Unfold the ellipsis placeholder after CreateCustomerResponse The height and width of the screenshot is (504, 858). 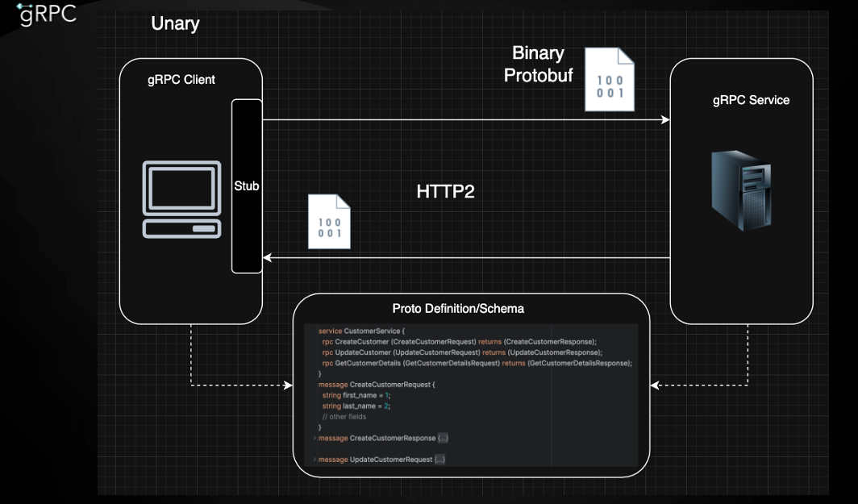click(x=443, y=438)
